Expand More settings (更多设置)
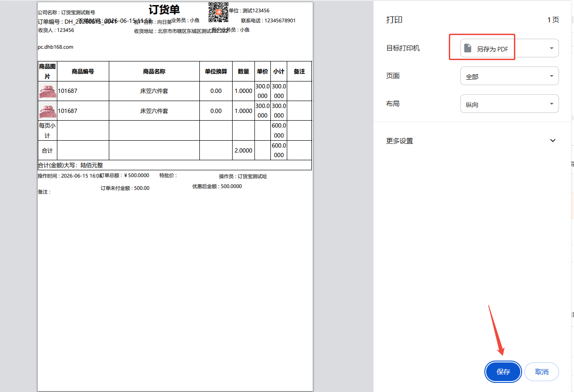Image resolution: width=574 pixels, height=392 pixels. point(472,141)
